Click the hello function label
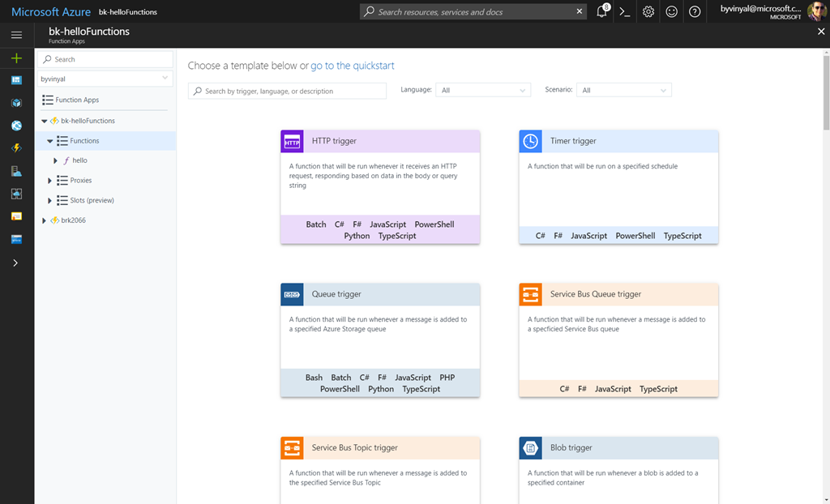 point(80,160)
